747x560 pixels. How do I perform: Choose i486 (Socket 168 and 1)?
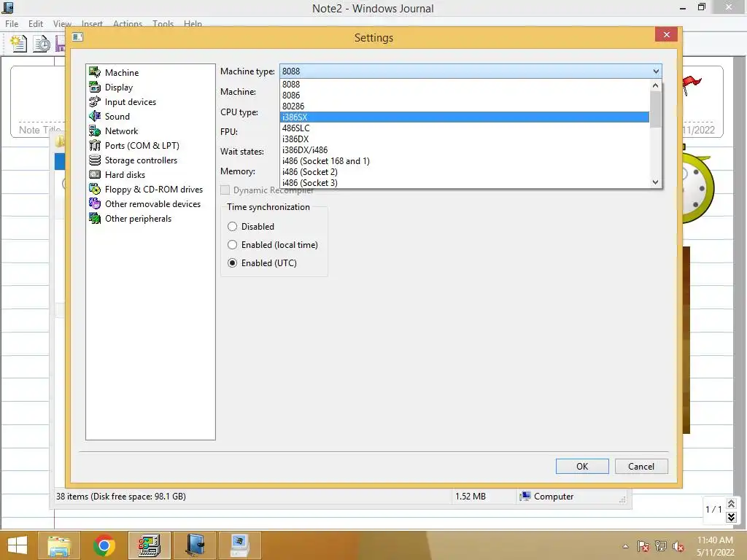(465, 161)
